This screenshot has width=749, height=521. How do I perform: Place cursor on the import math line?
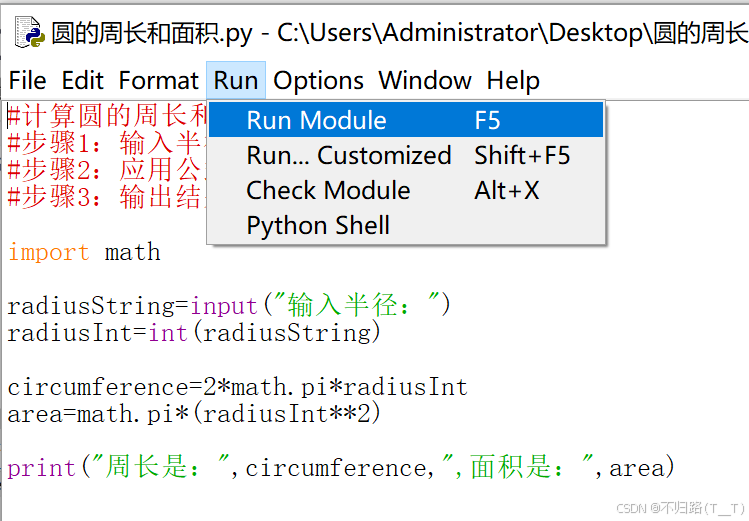(84, 252)
